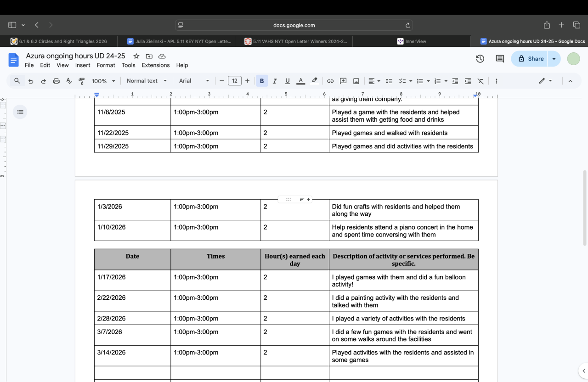Open the Insert menu
The height and width of the screenshot is (382, 588).
tap(83, 65)
